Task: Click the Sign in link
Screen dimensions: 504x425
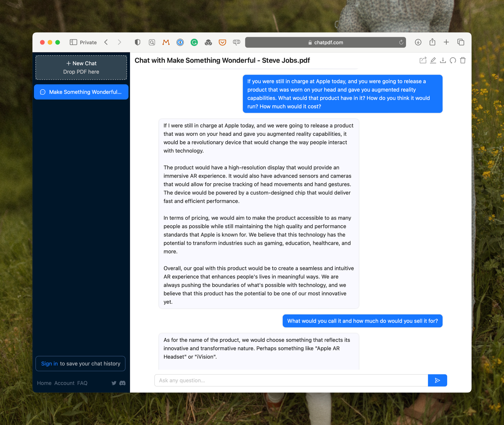Action: [x=49, y=363]
